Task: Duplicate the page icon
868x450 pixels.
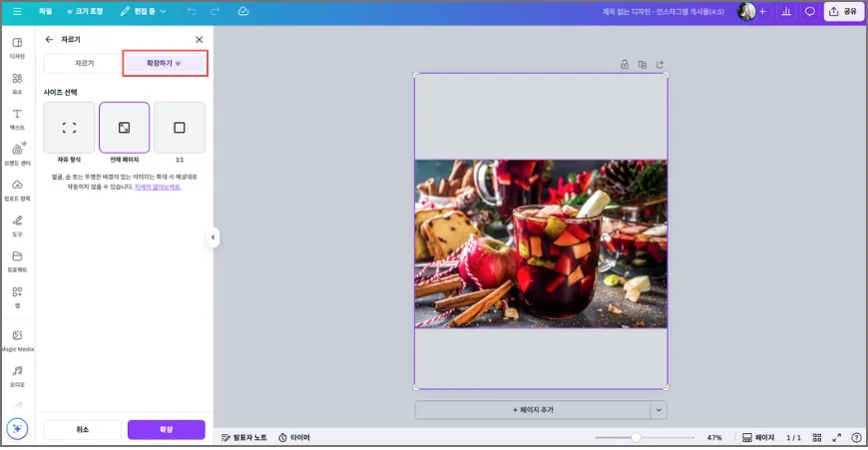Action: [x=643, y=64]
